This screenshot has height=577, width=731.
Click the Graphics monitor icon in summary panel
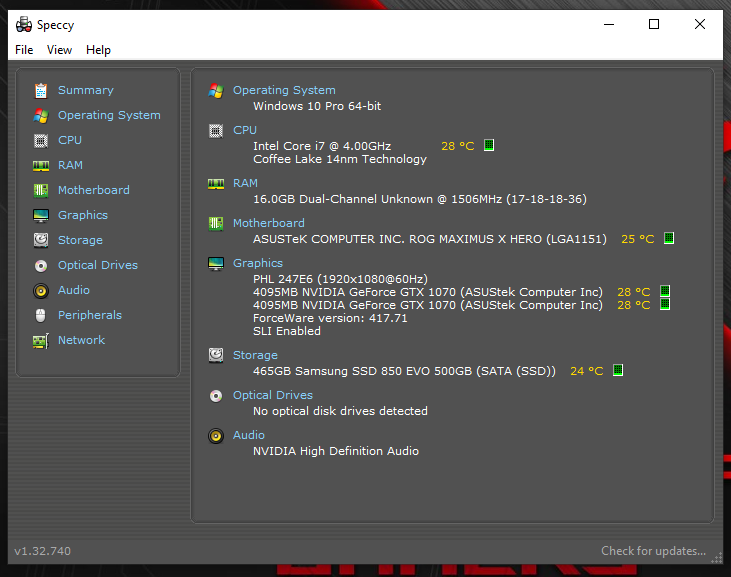tap(216, 264)
